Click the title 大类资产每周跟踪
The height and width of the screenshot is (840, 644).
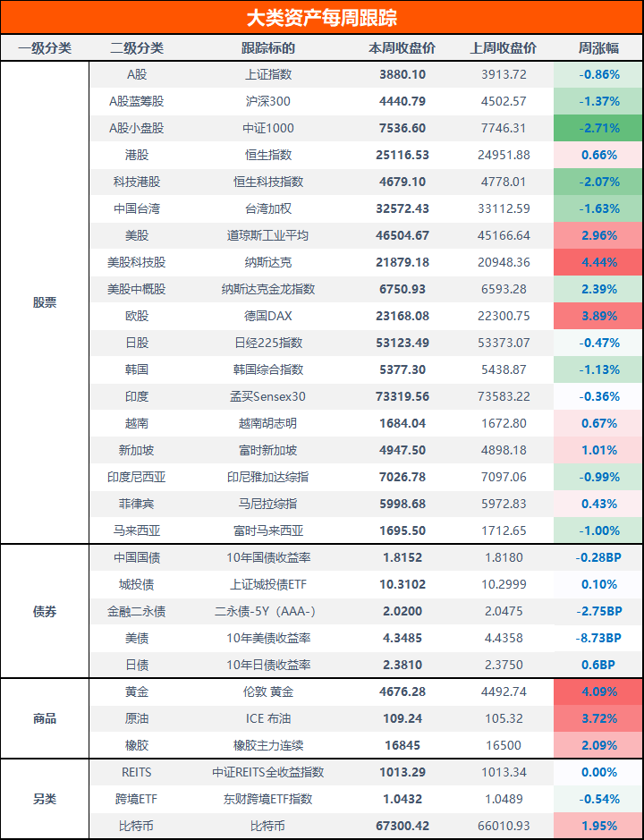click(322, 18)
